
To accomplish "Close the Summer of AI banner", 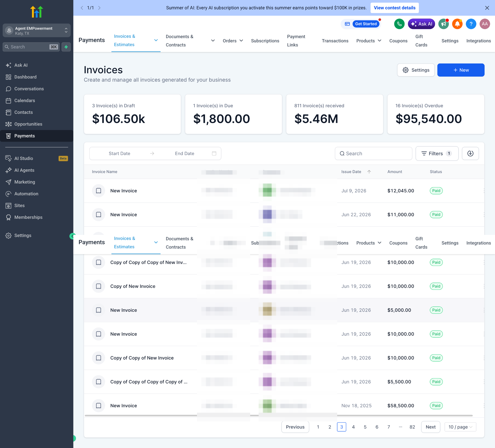I will [x=487, y=8].
